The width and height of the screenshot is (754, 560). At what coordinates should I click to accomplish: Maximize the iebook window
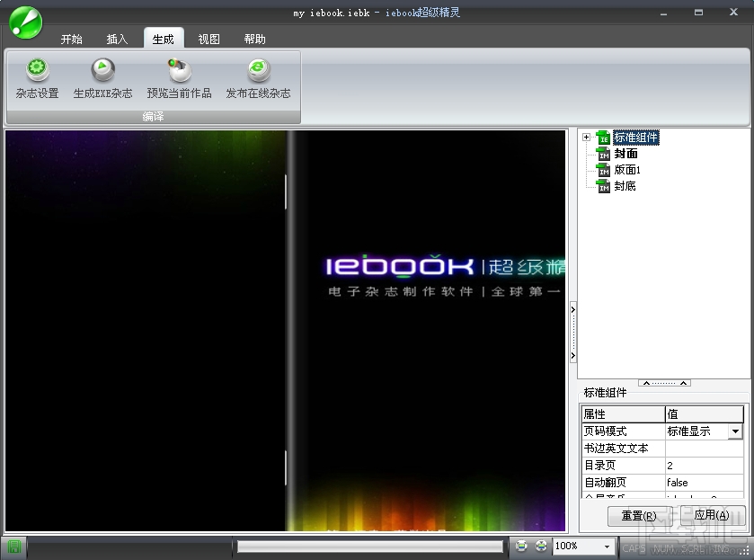pos(698,13)
